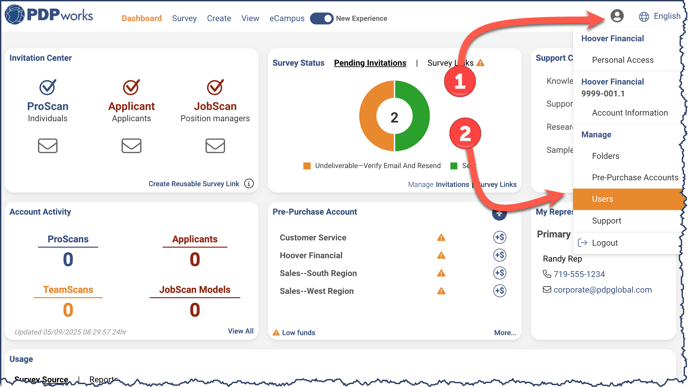This screenshot has width=688, height=387.
Task: Click the Create Reusable Survey Link link
Action: tap(194, 183)
